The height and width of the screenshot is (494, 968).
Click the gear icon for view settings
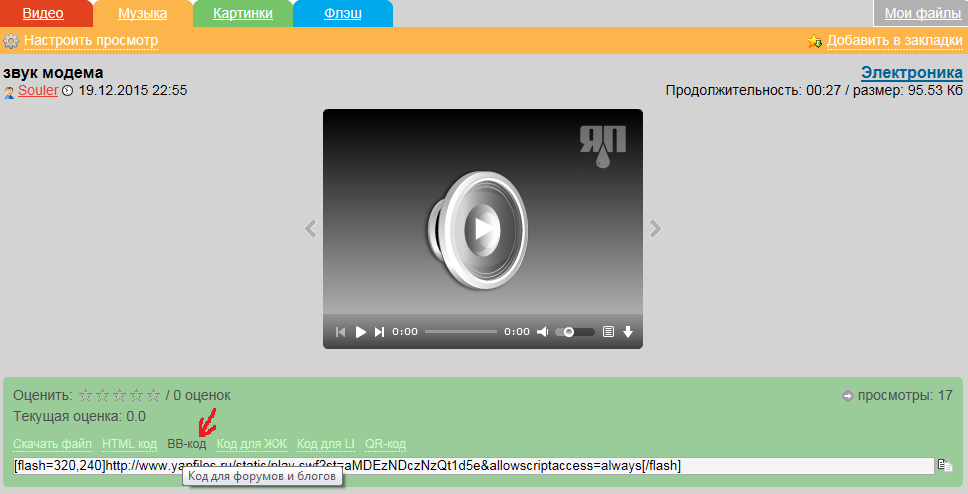pos(11,41)
